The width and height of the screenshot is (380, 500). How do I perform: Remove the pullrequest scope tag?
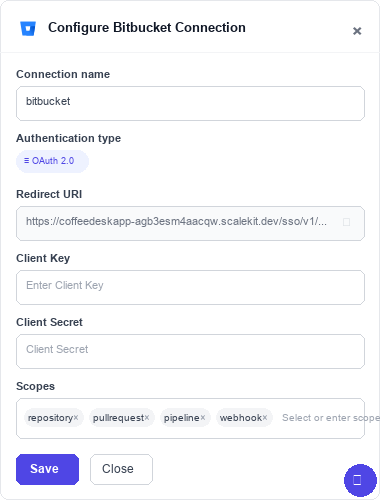pos(147,418)
